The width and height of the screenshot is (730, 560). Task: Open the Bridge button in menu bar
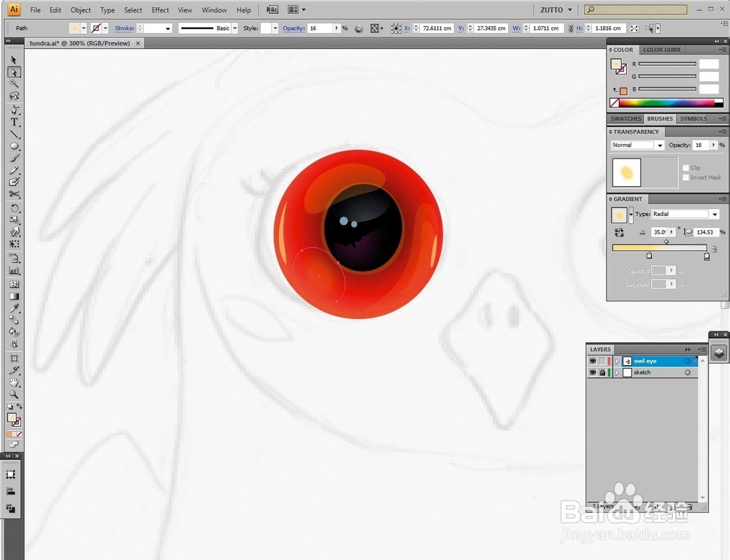tap(272, 9)
